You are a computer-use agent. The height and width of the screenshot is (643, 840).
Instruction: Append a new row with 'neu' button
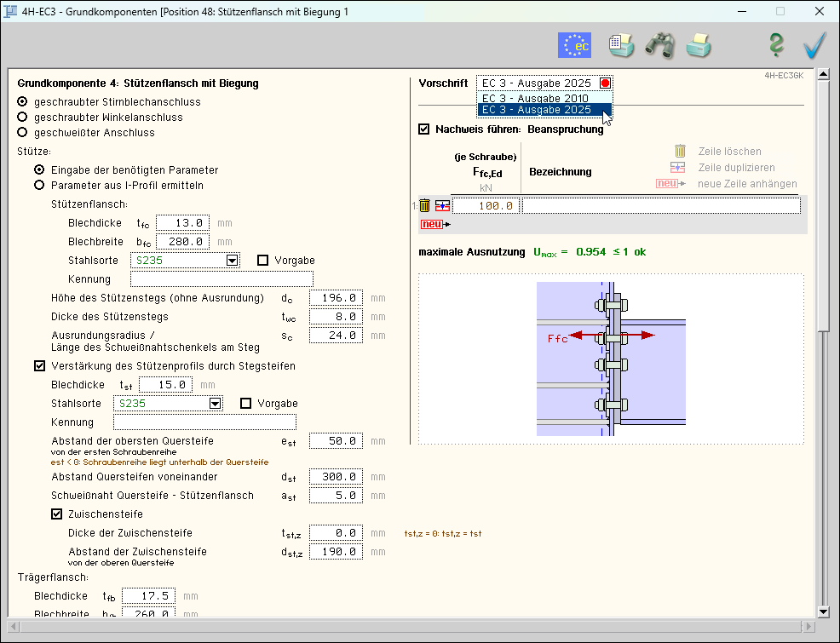pyautogui.click(x=432, y=224)
